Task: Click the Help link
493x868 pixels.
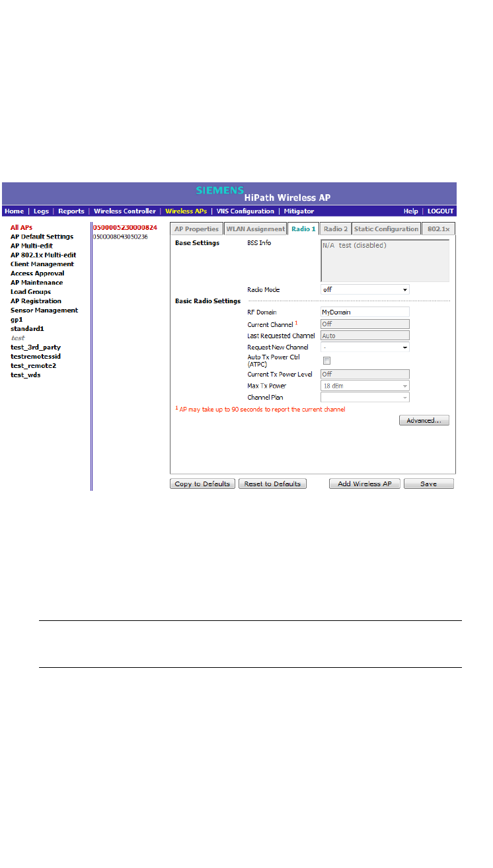Action: (x=411, y=211)
